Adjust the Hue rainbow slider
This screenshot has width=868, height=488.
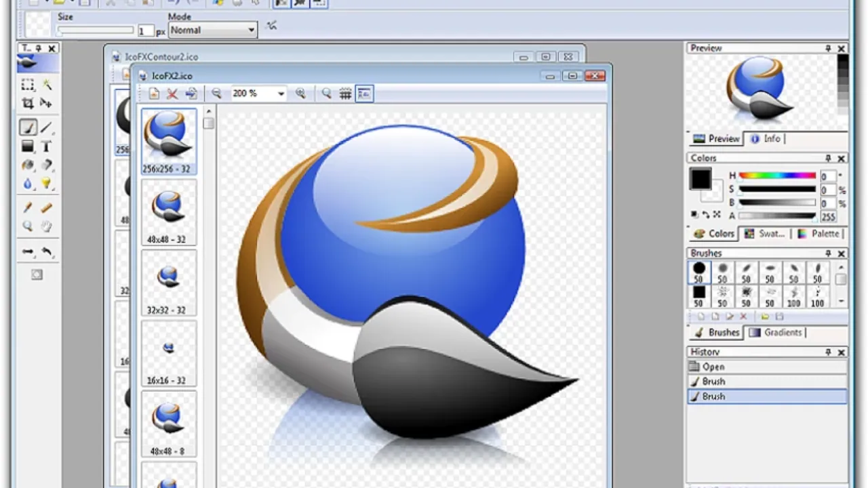(x=777, y=176)
